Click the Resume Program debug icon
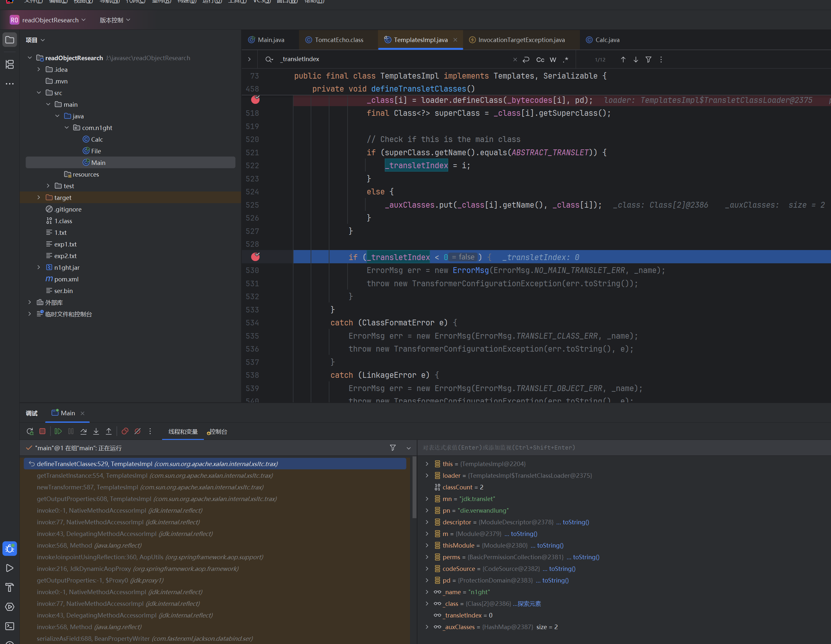Image resolution: width=831 pixels, height=644 pixels. pos(58,431)
